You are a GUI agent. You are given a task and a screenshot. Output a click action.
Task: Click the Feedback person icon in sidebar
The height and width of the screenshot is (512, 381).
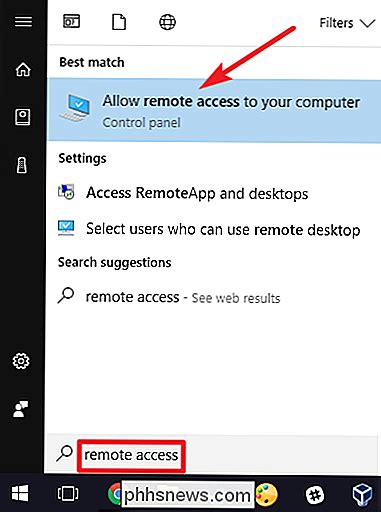(x=20, y=409)
